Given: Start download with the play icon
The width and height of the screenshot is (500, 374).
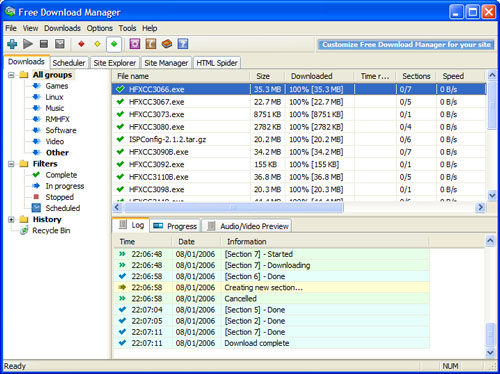Looking at the screenshot, I should pos(28,44).
